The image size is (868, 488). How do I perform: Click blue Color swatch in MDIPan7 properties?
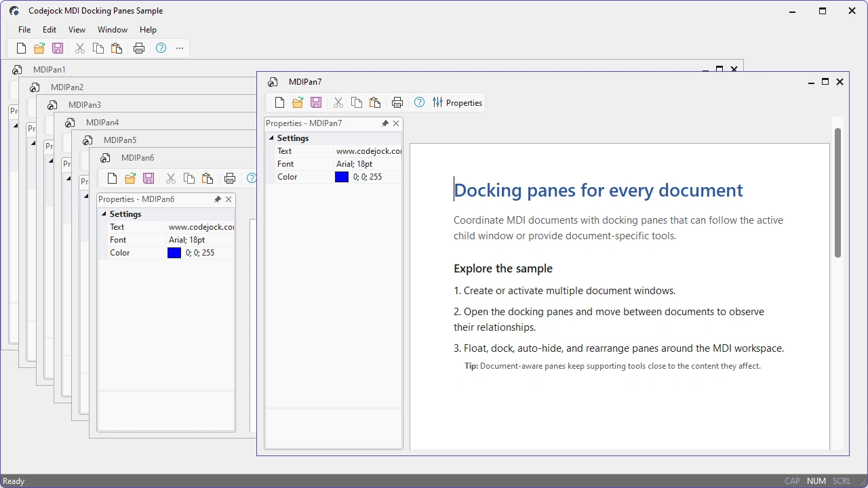click(342, 177)
